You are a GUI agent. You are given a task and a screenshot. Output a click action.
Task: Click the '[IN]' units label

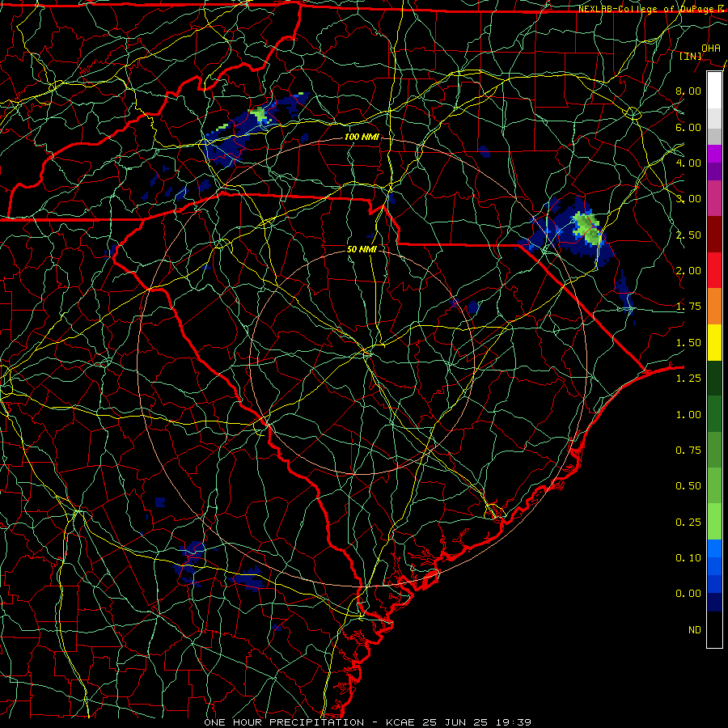[x=691, y=56]
